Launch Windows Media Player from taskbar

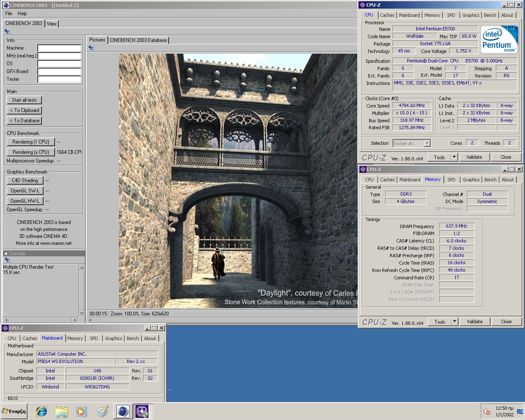81,411
